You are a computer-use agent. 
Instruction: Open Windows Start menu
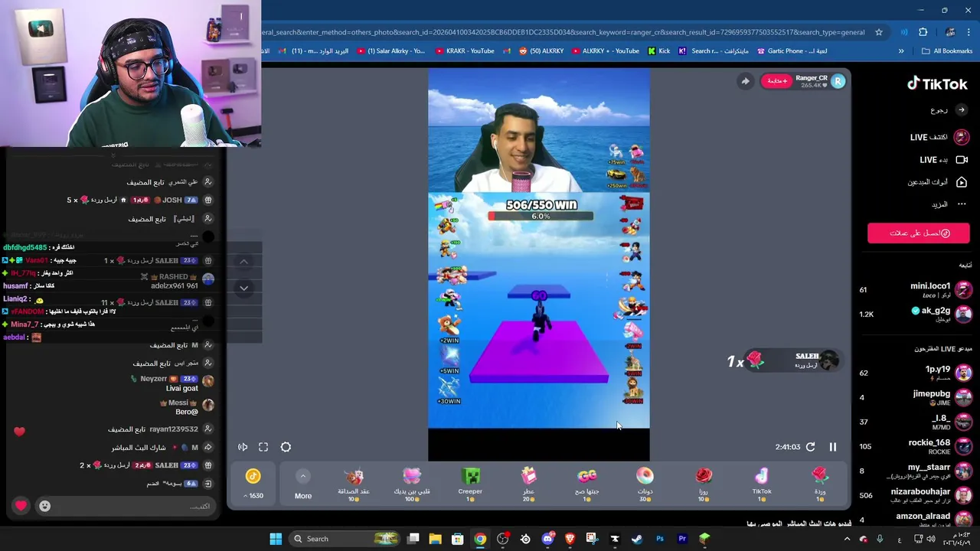[x=276, y=539]
